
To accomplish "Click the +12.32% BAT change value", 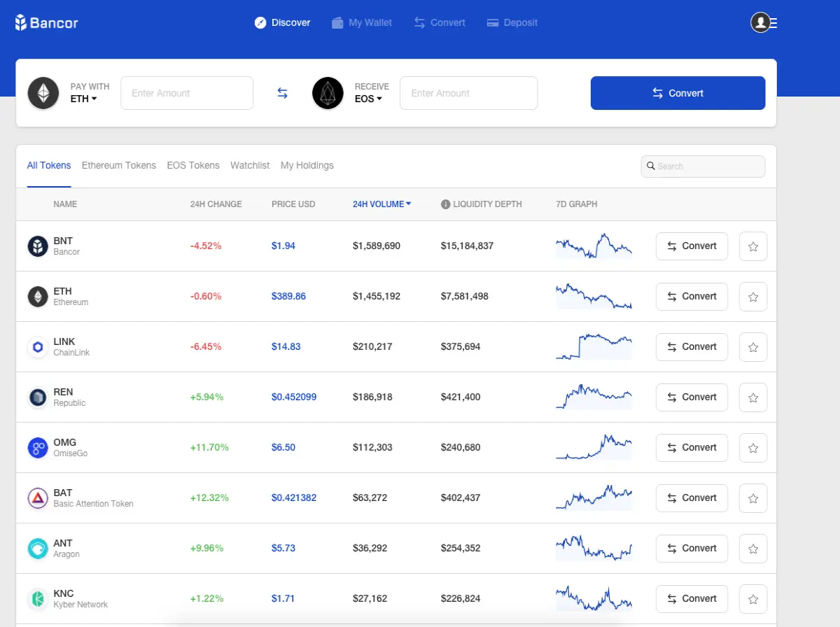I will click(x=209, y=498).
